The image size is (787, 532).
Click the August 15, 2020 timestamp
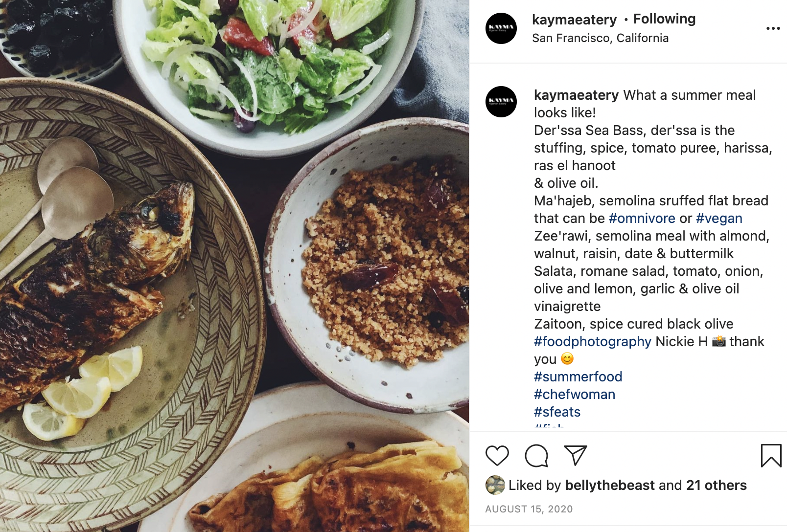pos(529,509)
